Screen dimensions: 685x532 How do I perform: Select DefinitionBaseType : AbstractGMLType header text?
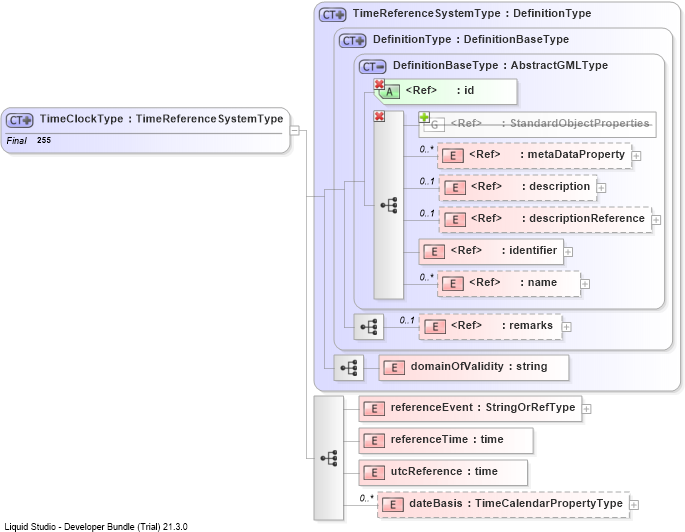click(x=500, y=66)
